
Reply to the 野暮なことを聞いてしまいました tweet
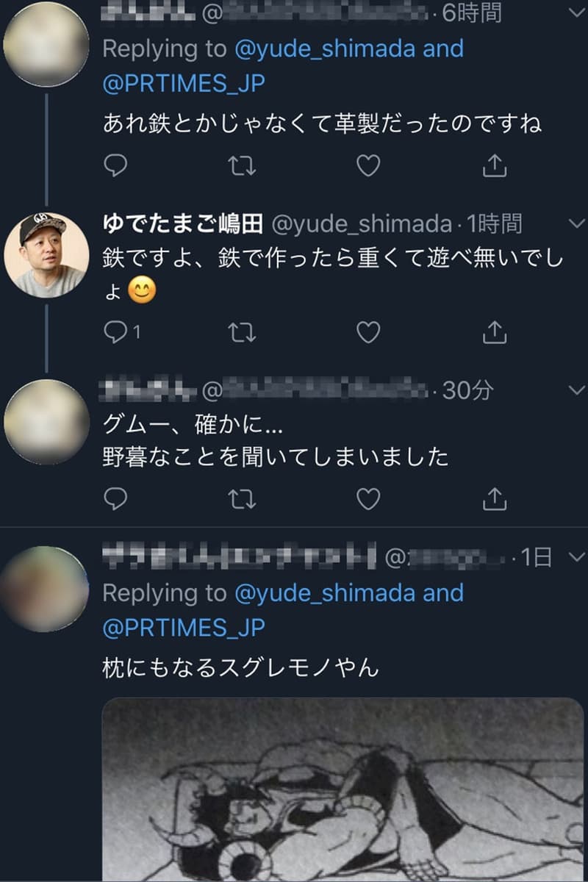click(115, 500)
